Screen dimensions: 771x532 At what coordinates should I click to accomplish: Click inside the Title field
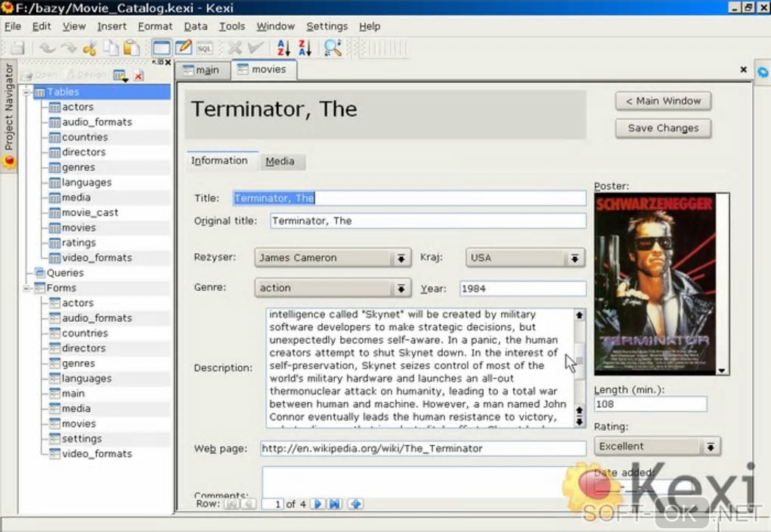tap(409, 198)
